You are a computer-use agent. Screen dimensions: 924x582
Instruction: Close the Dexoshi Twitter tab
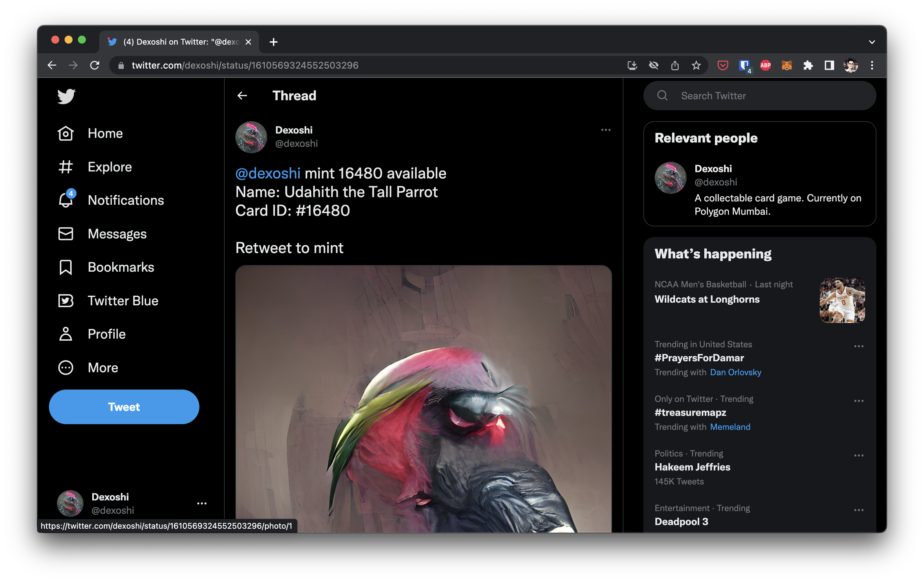point(248,42)
